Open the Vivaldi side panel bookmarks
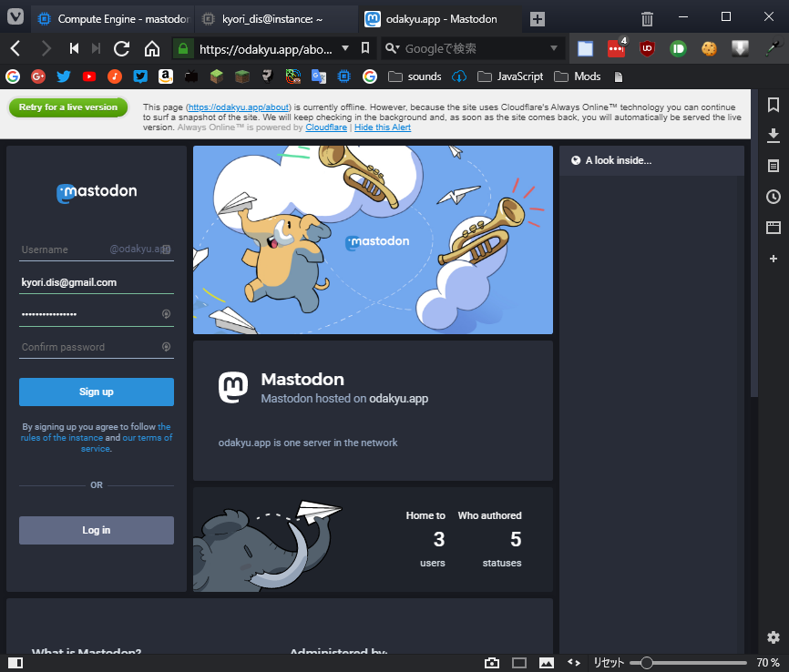Viewport: 789px width, 672px height. tap(774, 105)
